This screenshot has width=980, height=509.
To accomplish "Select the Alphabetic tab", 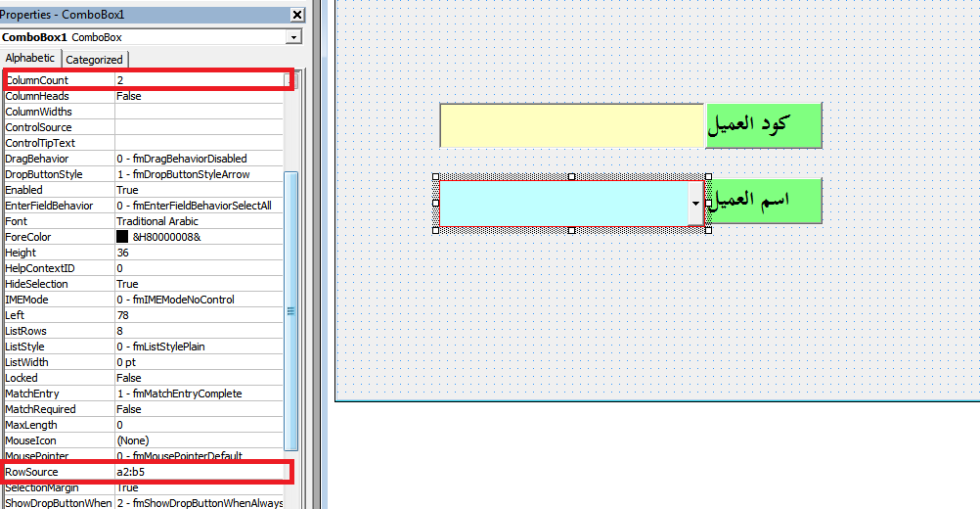I will 30,59.
